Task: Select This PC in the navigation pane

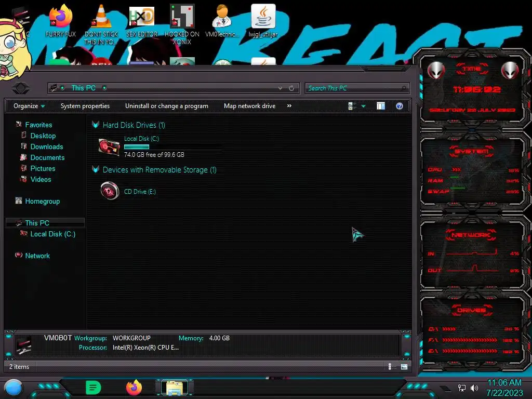Action: pos(45,222)
